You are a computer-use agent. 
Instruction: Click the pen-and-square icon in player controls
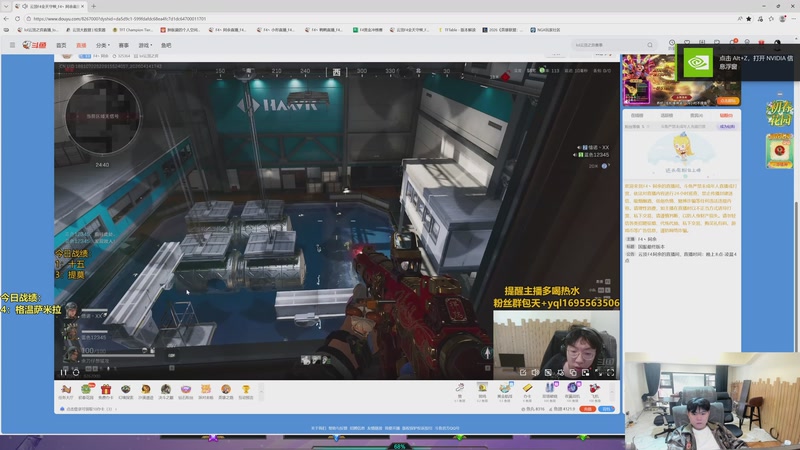click(523, 373)
